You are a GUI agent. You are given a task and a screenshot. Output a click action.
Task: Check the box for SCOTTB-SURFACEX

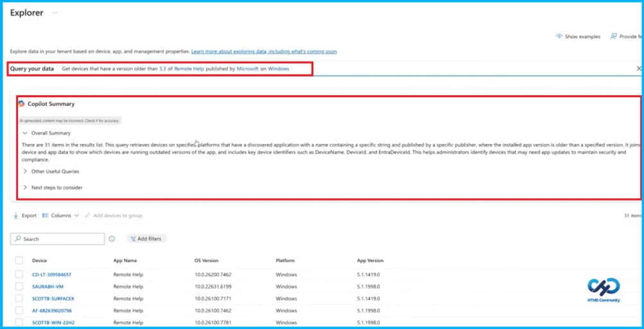tap(19, 298)
